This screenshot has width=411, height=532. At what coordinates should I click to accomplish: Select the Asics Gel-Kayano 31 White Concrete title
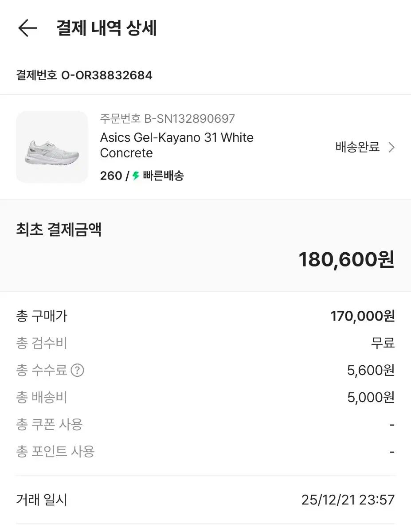tap(176, 145)
